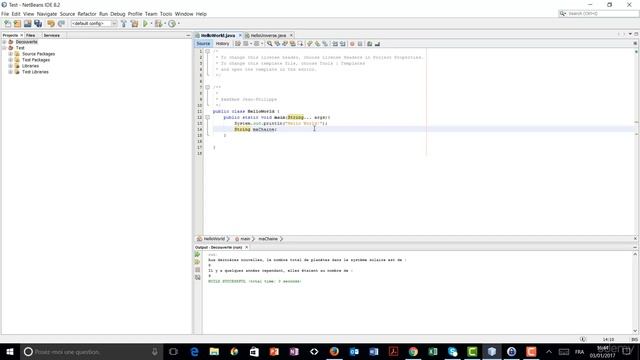The image size is (640, 360).
Task: Click the Build Project hammer icon
Action: pyautogui.click(x=124, y=24)
